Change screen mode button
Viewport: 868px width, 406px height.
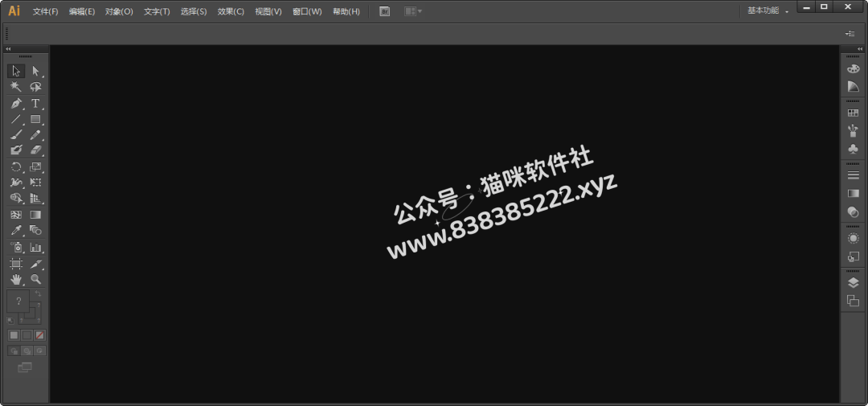pos(25,367)
